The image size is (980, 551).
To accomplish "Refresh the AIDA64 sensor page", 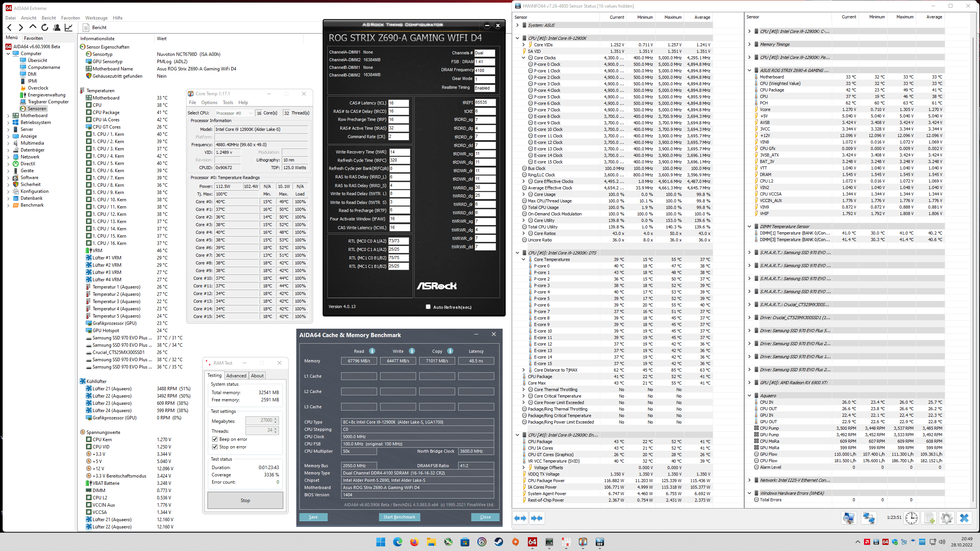I will (45, 28).
